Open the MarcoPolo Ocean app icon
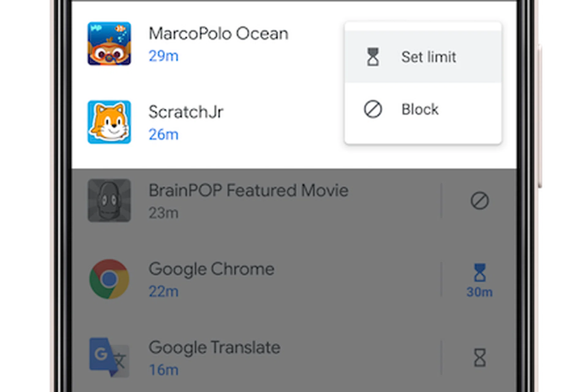This screenshot has height=392, width=588. [x=109, y=43]
